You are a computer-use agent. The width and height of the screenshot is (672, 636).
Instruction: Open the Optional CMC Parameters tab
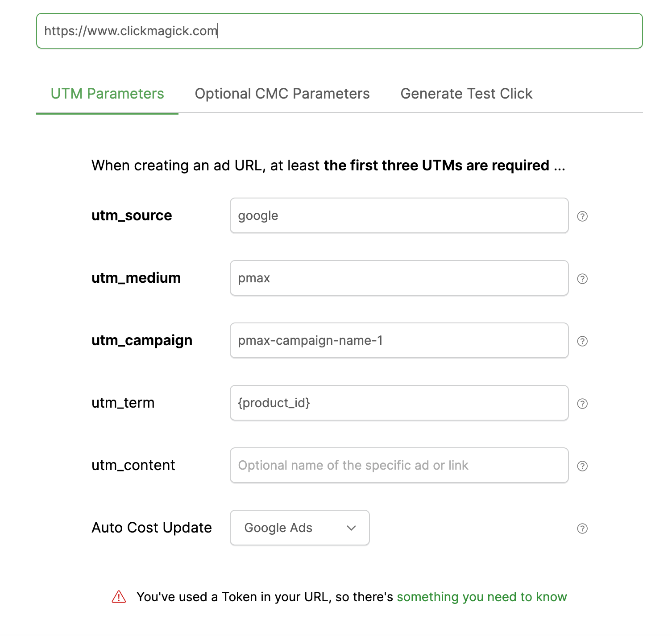click(x=282, y=94)
